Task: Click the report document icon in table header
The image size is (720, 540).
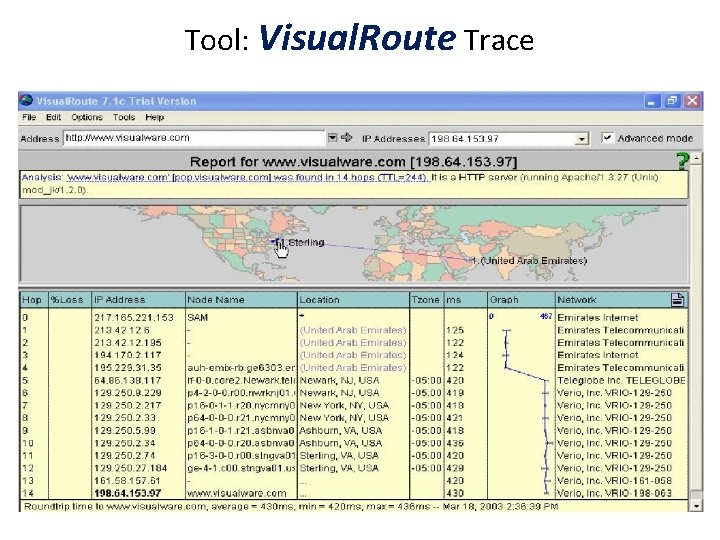Action: pyautogui.click(x=678, y=300)
